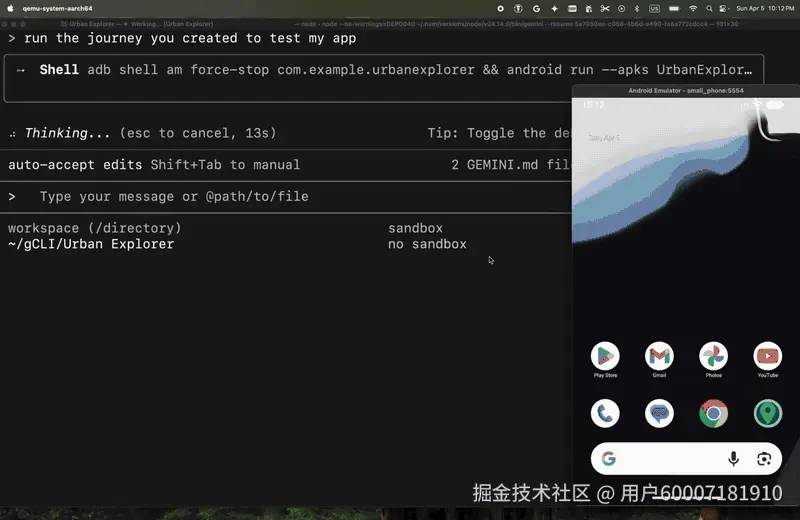Image resolution: width=800 pixels, height=520 pixels.
Task: Open the Messages app
Action: click(659, 413)
